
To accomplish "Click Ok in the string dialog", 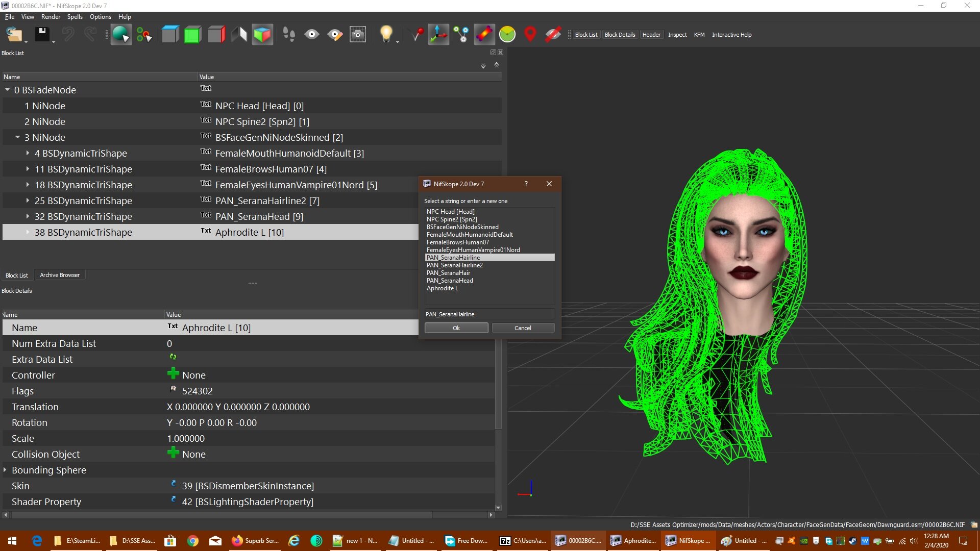I will point(456,328).
